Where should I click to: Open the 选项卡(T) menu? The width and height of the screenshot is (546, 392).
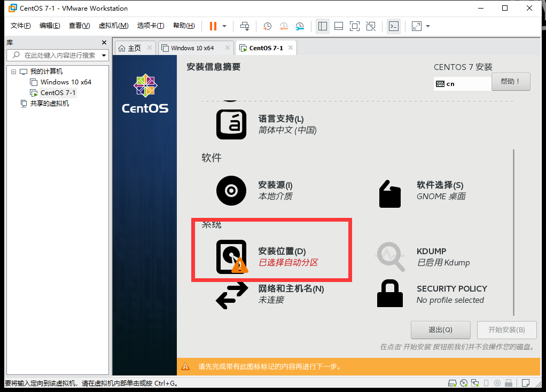coord(151,26)
